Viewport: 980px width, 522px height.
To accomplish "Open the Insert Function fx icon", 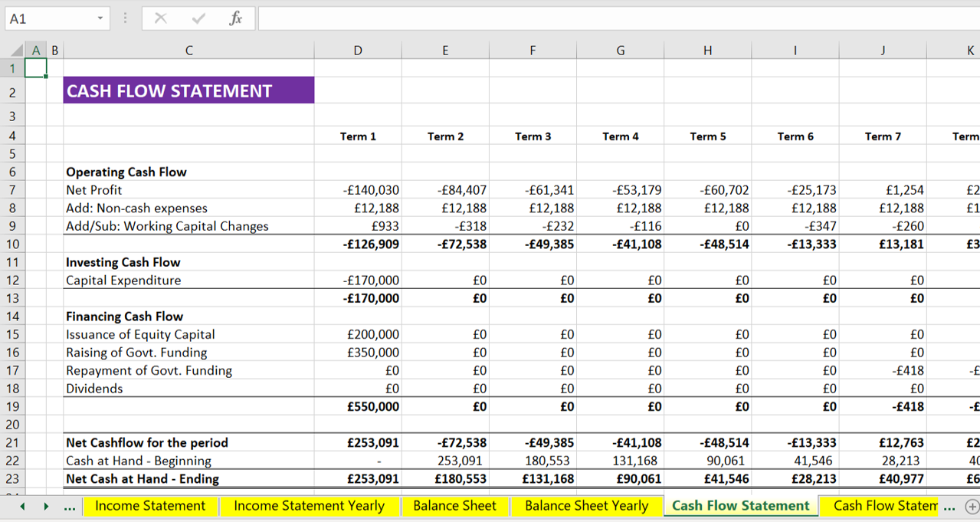I will [x=236, y=19].
